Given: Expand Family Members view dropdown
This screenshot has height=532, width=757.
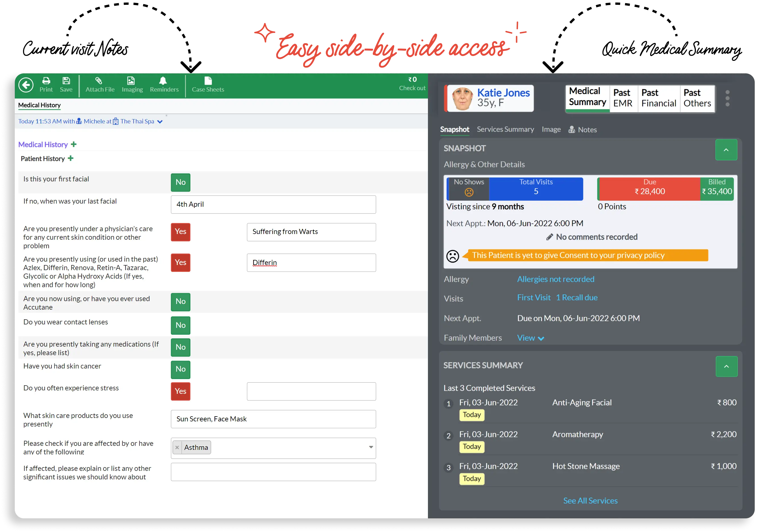Looking at the screenshot, I should pos(529,338).
